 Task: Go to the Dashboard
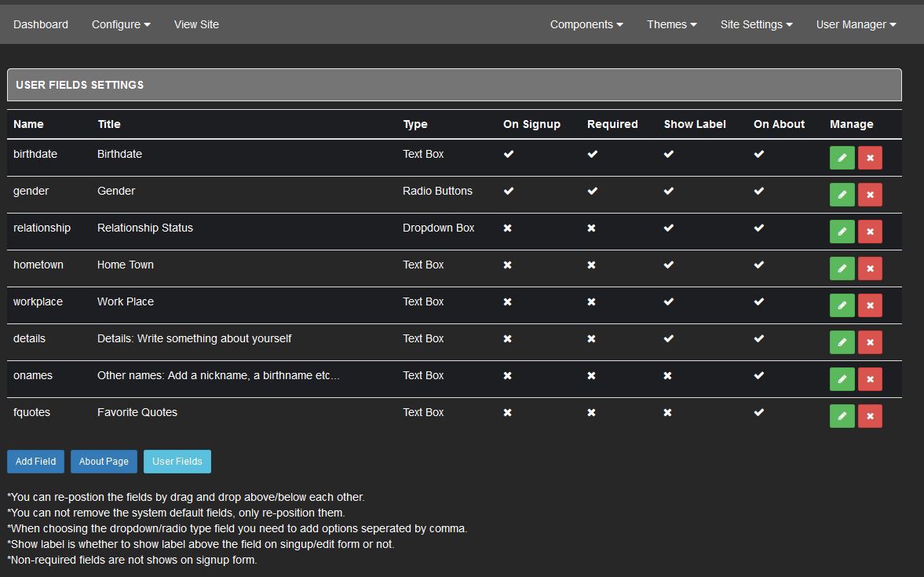41,24
